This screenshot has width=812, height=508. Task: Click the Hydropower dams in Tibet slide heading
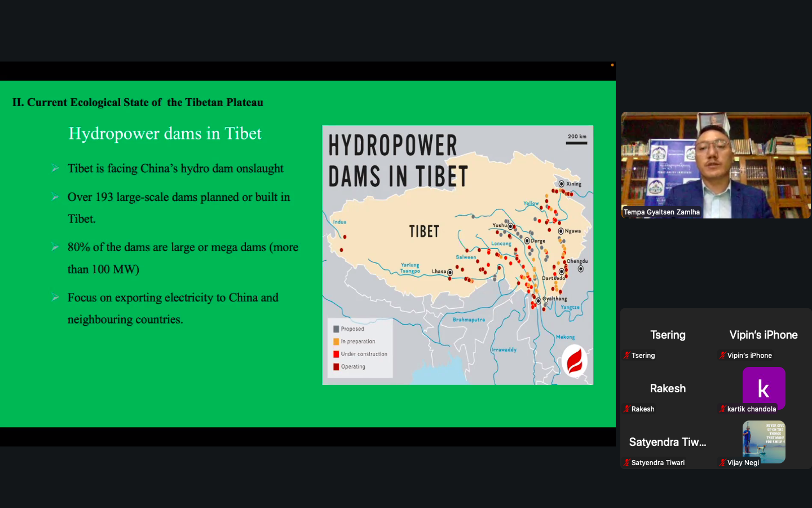(x=165, y=134)
